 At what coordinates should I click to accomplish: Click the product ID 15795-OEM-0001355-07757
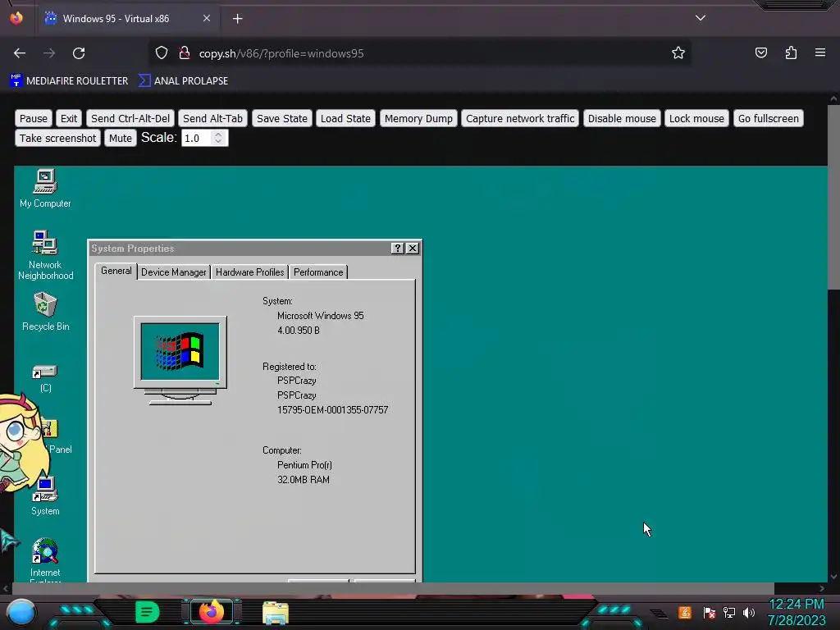click(x=332, y=410)
